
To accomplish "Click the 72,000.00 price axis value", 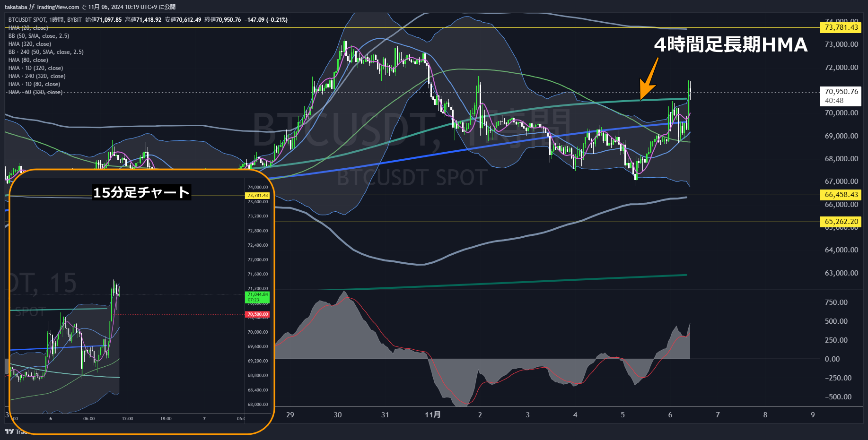I will pos(841,68).
